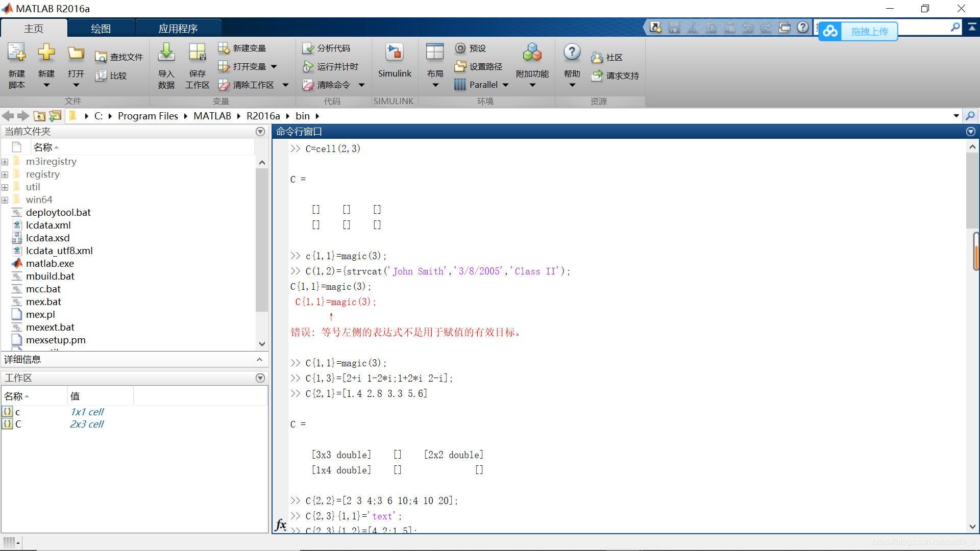Click Program Files in the path bar
This screenshot has height=551, width=980.
(148, 116)
